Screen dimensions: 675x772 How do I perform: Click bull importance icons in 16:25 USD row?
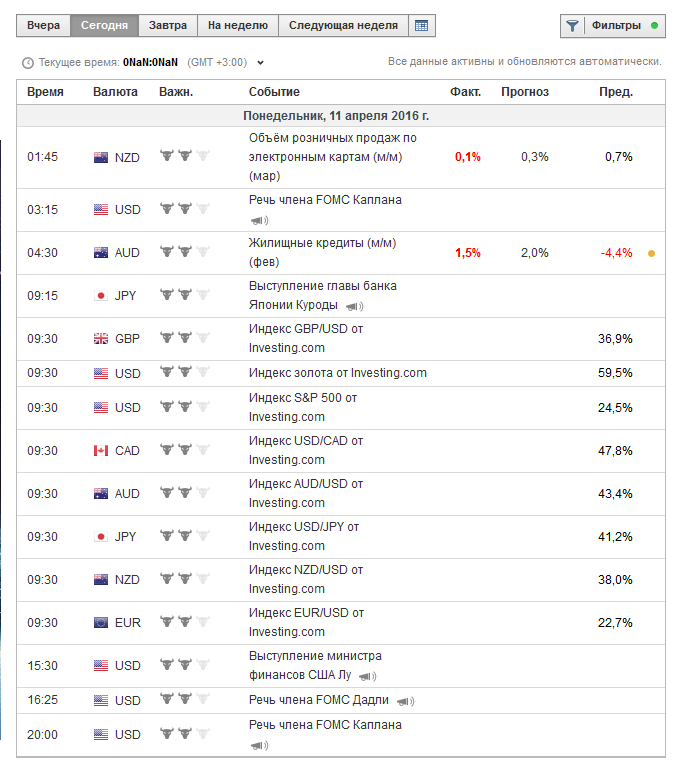[x=185, y=698]
